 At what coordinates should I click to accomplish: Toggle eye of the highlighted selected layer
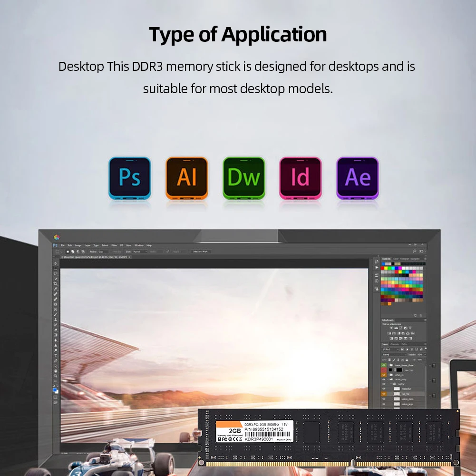tap(384, 394)
